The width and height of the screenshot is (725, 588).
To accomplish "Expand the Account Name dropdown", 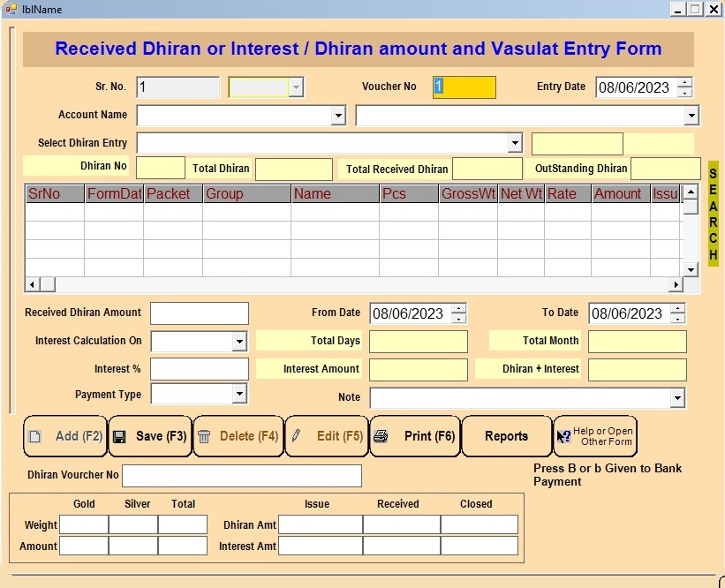I will (337, 116).
